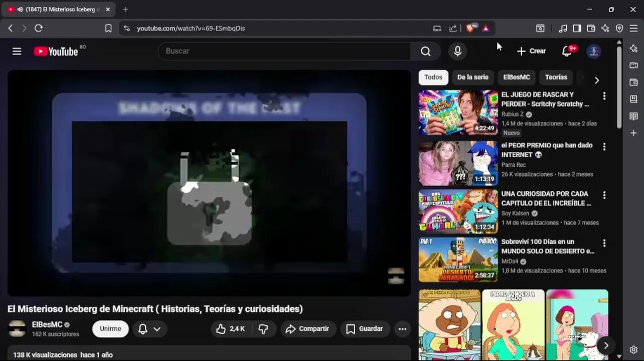Bookmark this page using the bookmark icon

click(x=108, y=29)
